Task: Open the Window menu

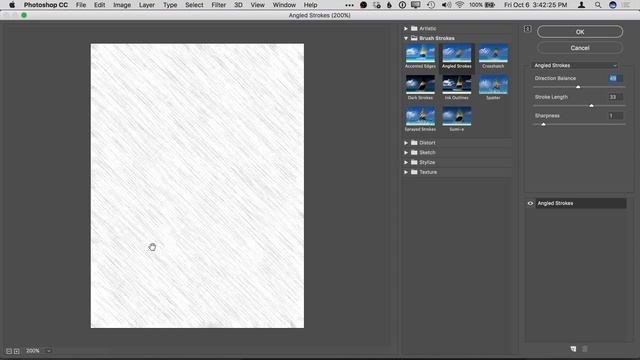Action: tap(284, 5)
